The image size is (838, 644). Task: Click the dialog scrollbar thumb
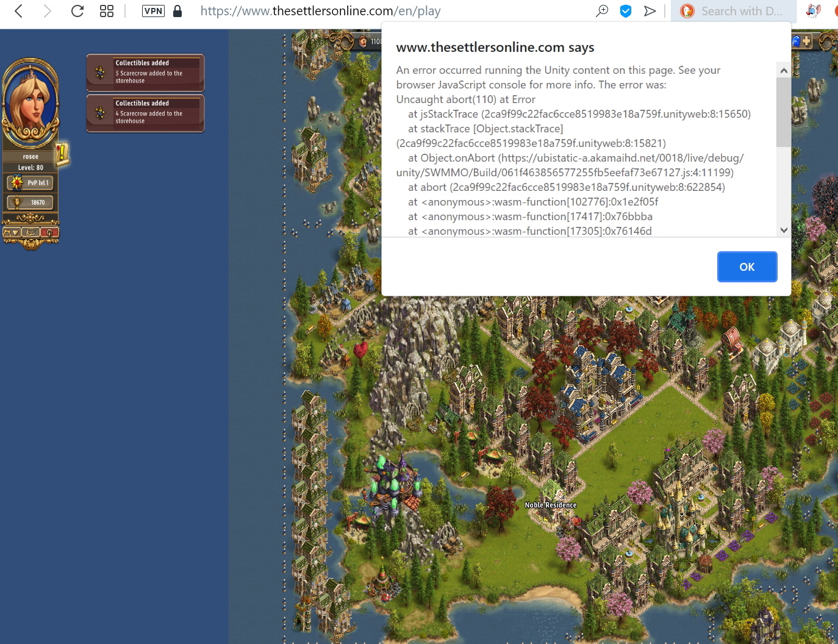click(x=784, y=112)
